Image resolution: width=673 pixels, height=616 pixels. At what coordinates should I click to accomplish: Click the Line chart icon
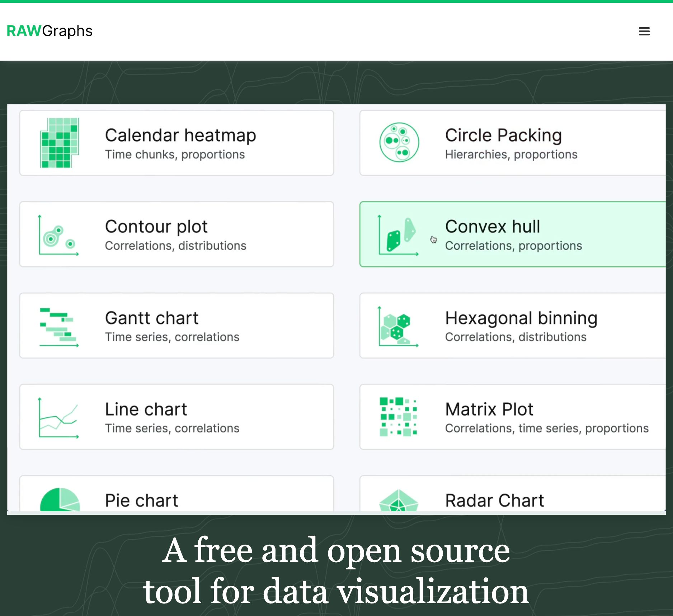point(58,418)
